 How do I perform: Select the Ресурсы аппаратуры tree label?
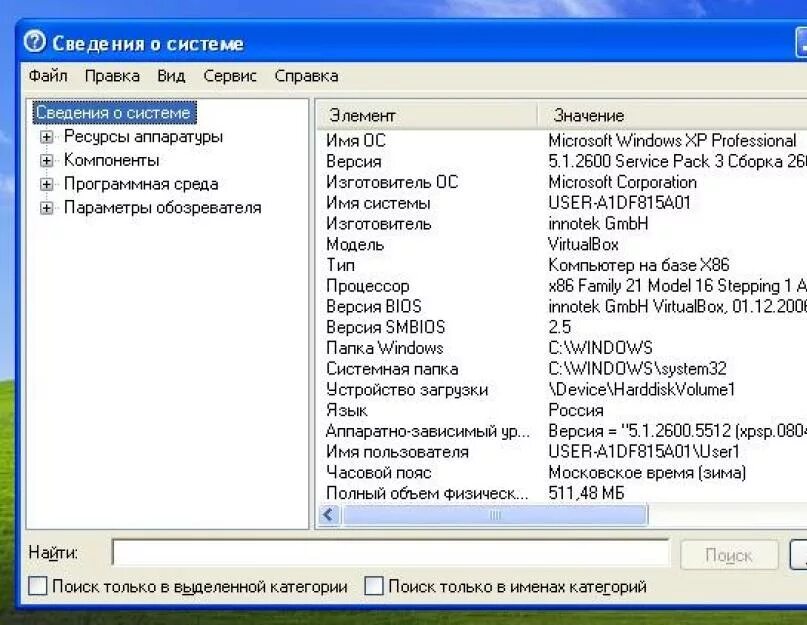coord(143,137)
